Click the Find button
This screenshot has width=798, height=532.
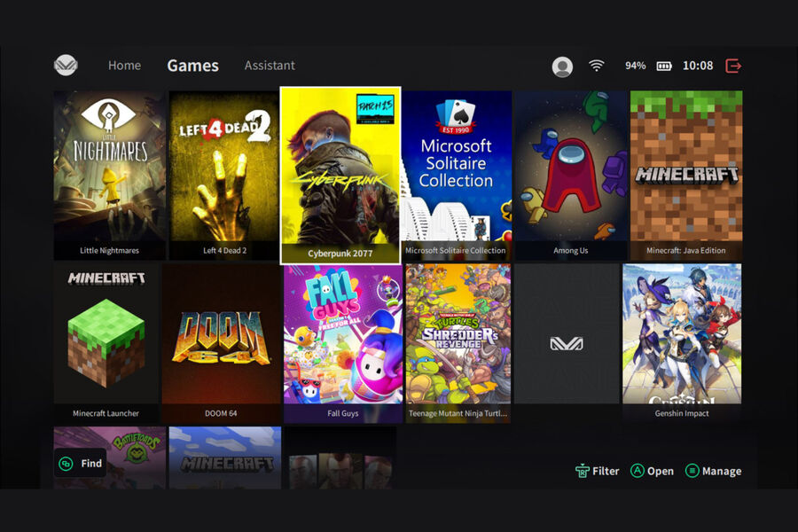[x=81, y=463]
